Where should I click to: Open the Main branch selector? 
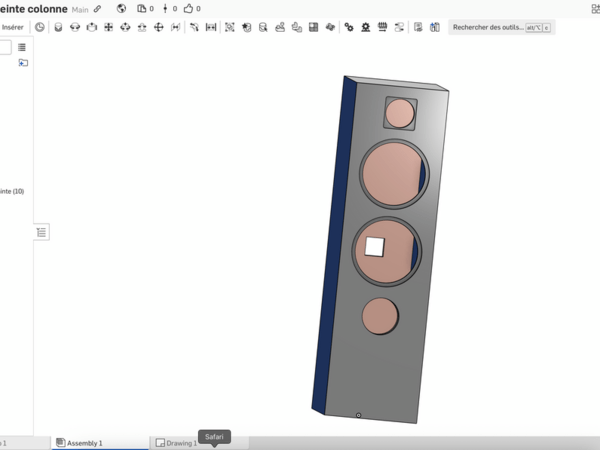tap(80, 9)
